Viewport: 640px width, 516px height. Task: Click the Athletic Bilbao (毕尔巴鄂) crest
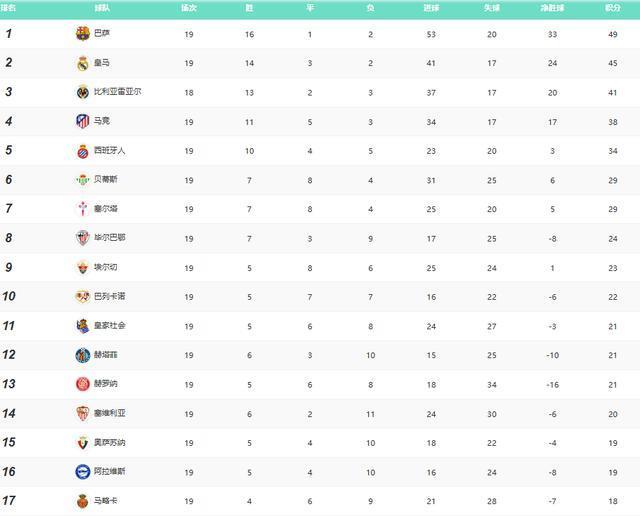[83, 238]
